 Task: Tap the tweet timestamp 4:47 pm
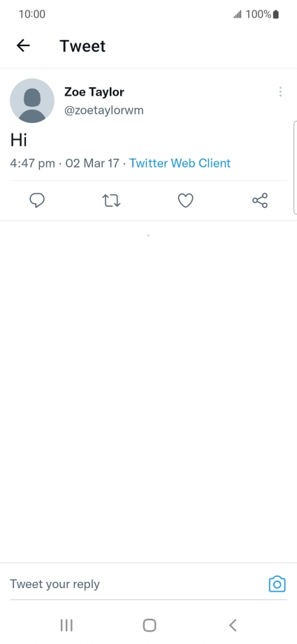pos(32,163)
